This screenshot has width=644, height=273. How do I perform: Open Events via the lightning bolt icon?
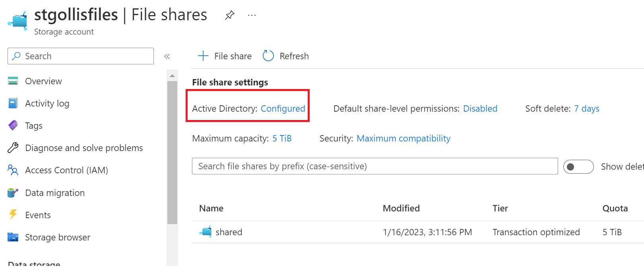click(x=12, y=215)
